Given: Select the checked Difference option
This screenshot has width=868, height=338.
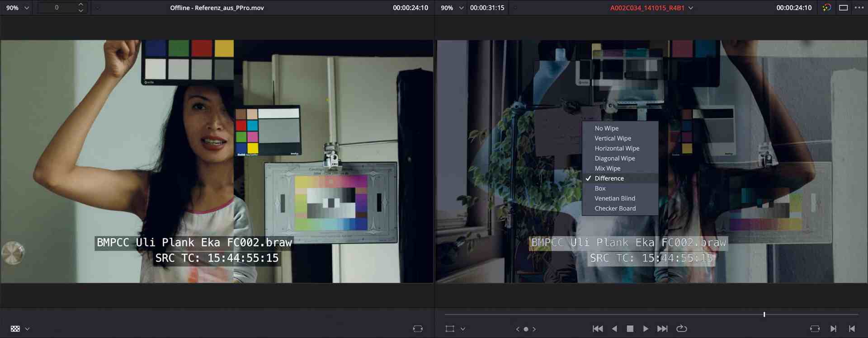Looking at the screenshot, I should [620, 178].
